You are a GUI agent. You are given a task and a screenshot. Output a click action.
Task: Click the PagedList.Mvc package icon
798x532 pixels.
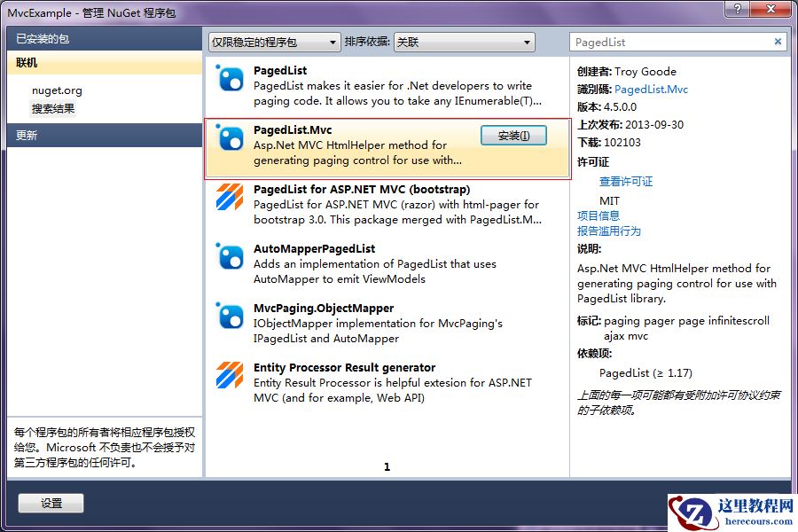[x=230, y=140]
